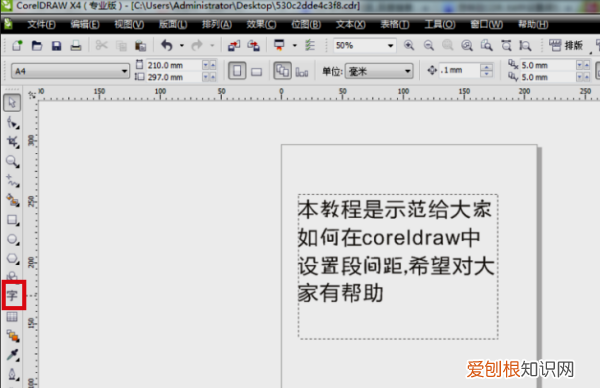The image size is (600, 388).
Task: Click the Import icon
Action: point(234,46)
